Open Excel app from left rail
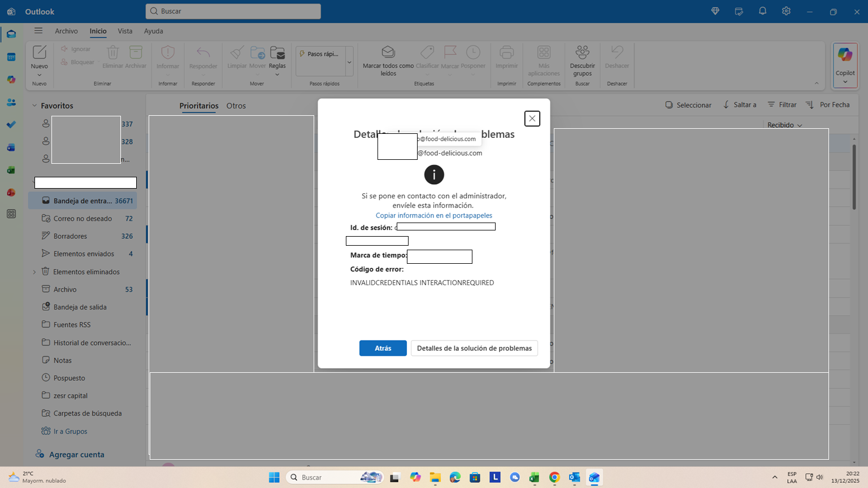Image resolution: width=868 pixels, height=488 pixels. coord(11,170)
